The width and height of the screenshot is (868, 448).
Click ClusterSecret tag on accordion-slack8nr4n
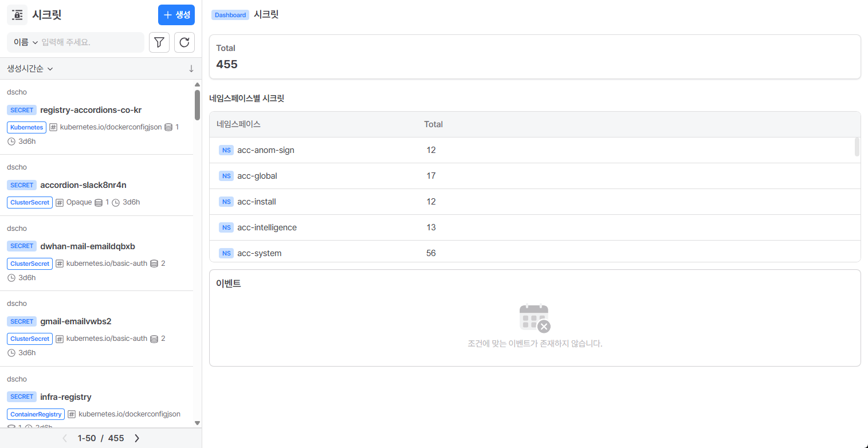pyautogui.click(x=30, y=202)
